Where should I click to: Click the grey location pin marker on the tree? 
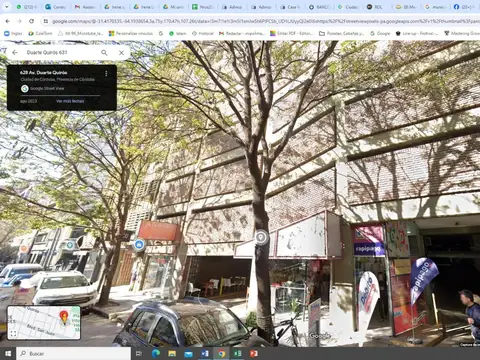coord(261,237)
